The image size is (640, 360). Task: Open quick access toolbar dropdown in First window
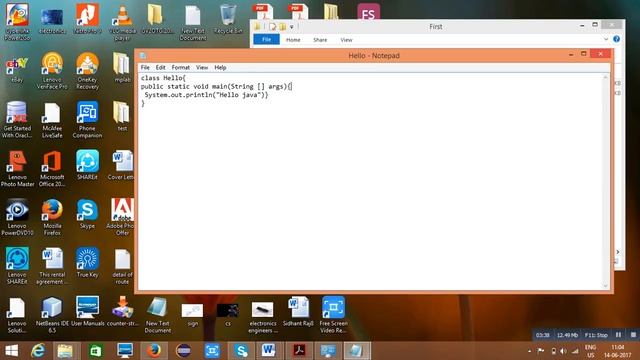point(291,27)
